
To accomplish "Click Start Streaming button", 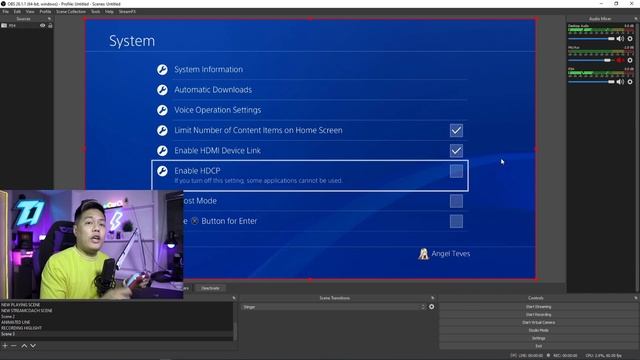I will point(538,307).
